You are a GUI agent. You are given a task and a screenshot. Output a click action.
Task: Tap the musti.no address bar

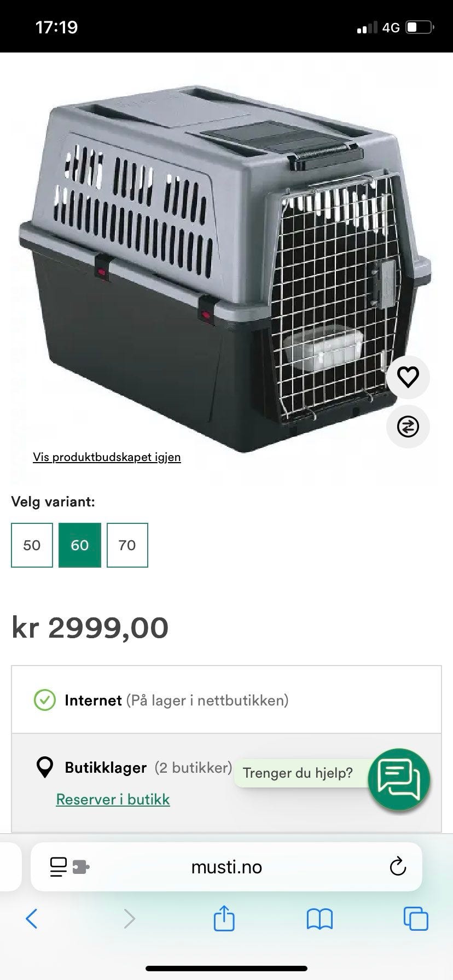pos(226,867)
